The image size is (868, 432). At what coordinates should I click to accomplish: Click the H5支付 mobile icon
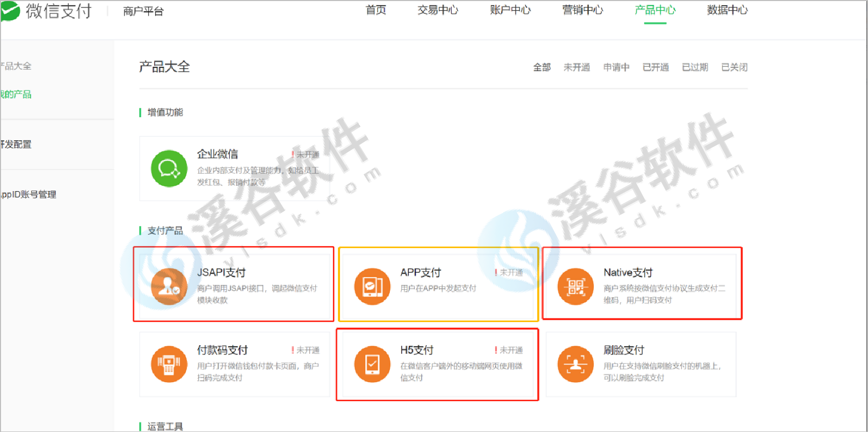(x=372, y=364)
